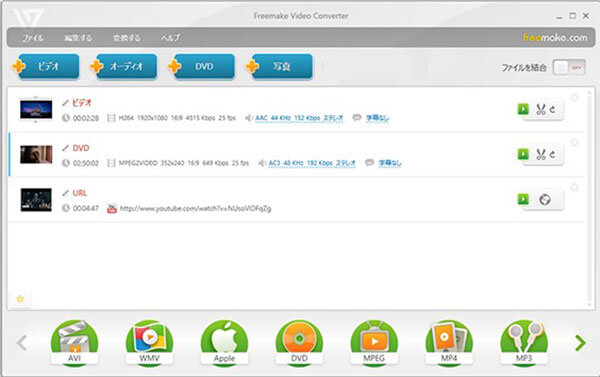
Task: Burn to DVD format
Action: [x=299, y=343]
